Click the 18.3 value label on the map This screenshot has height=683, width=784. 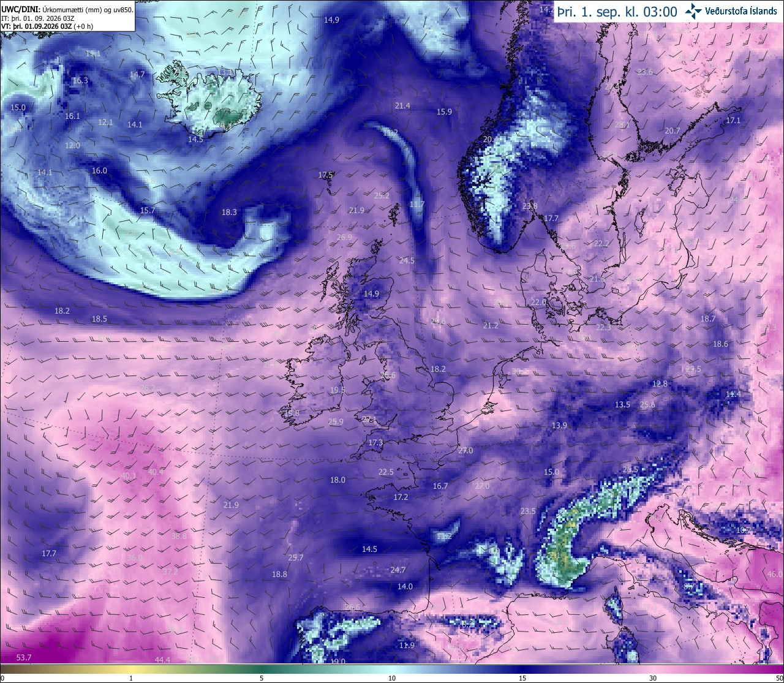pyautogui.click(x=229, y=212)
